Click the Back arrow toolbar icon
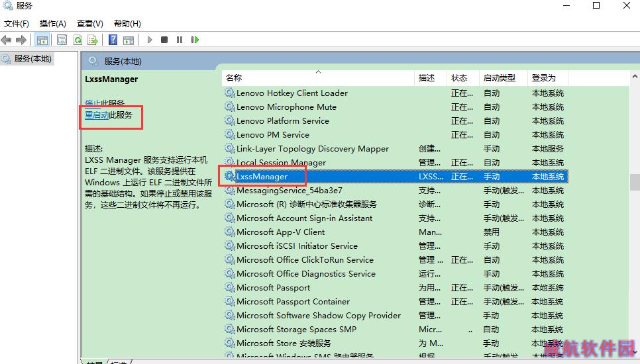Screen dimensions: 640x364 [6, 40]
